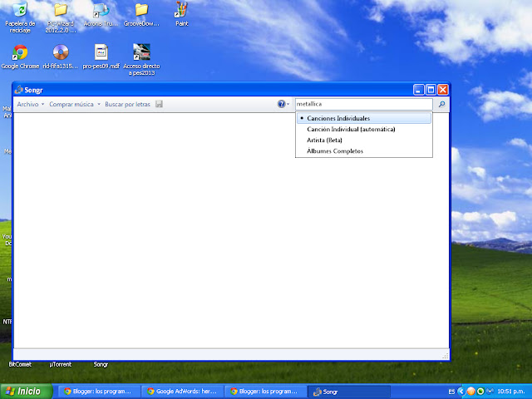Open the Inicio start button
The height and width of the screenshot is (399, 532).
[x=27, y=392]
